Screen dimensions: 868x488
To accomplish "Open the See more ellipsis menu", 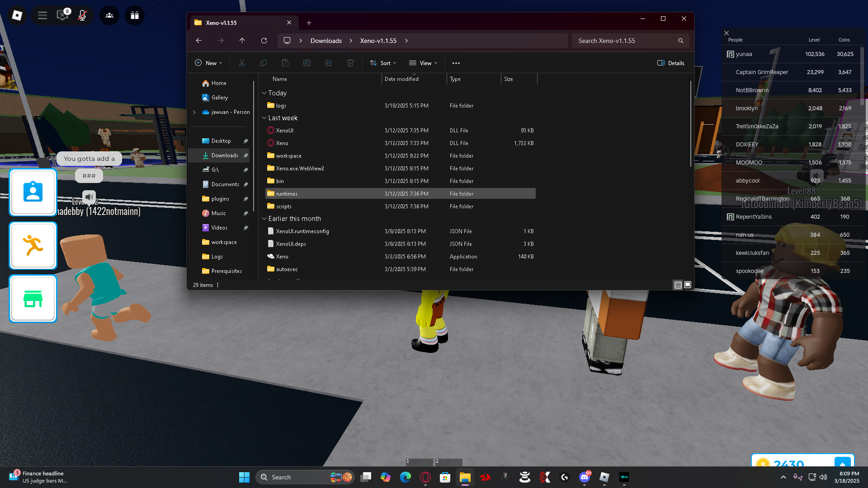I will (456, 63).
